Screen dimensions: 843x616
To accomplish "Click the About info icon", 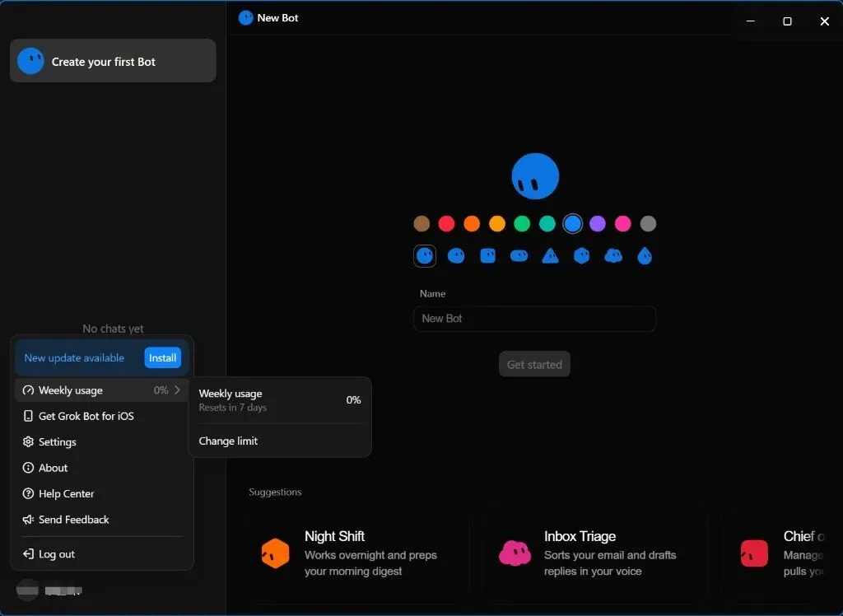I will [x=28, y=468].
